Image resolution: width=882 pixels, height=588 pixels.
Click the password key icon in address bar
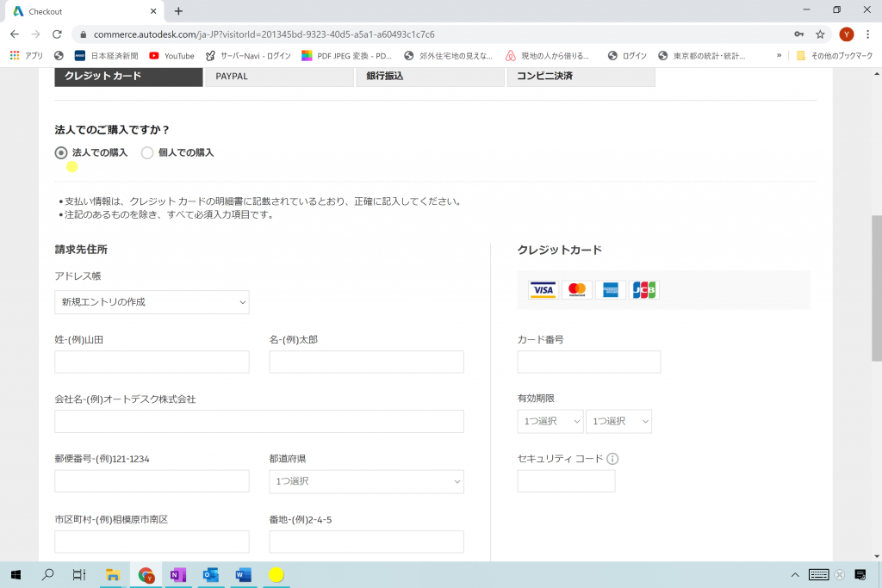[798, 35]
